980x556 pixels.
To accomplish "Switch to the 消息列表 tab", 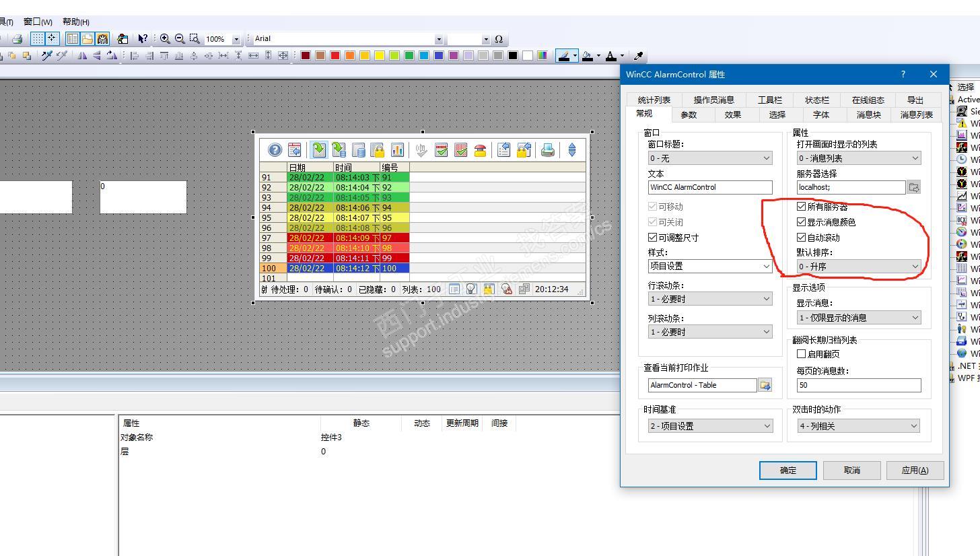I will 917,115.
